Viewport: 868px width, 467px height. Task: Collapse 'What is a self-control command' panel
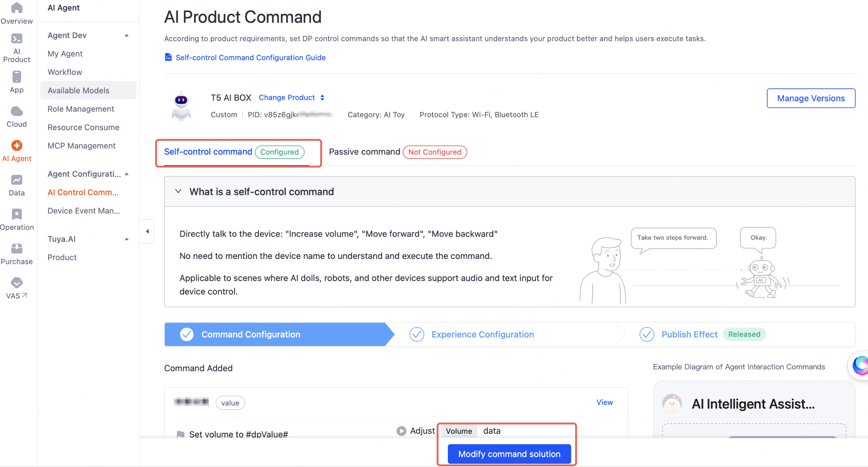click(x=178, y=191)
